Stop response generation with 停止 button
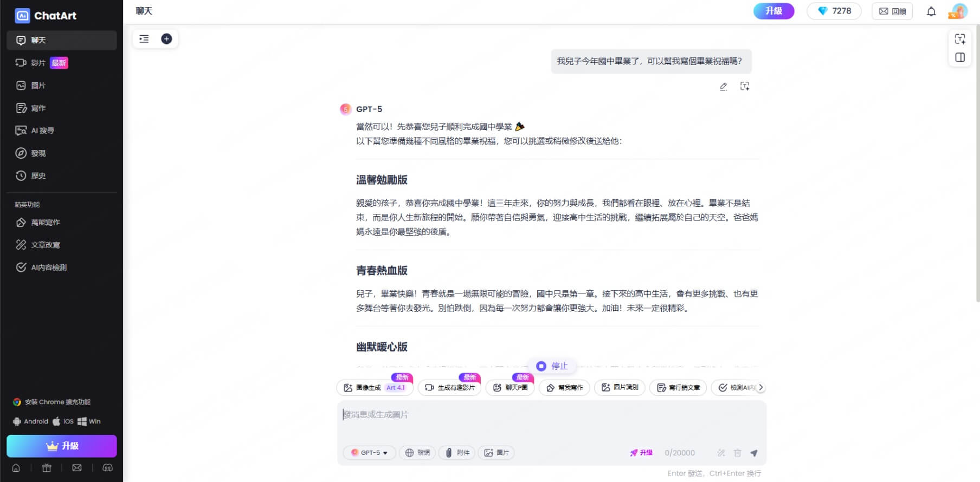 pyautogui.click(x=552, y=366)
